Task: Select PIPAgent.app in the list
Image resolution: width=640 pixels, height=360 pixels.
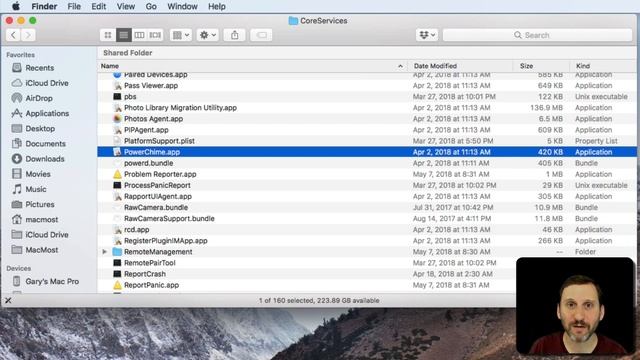Action: pyautogui.click(x=367, y=130)
